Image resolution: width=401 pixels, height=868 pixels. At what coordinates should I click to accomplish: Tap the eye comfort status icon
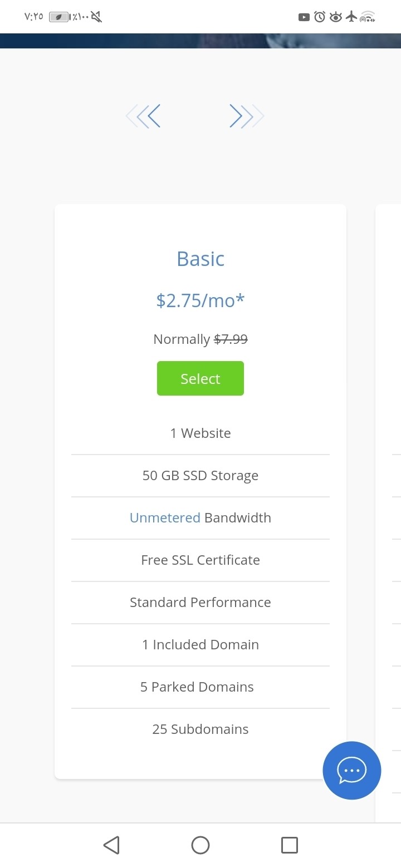coord(335,17)
